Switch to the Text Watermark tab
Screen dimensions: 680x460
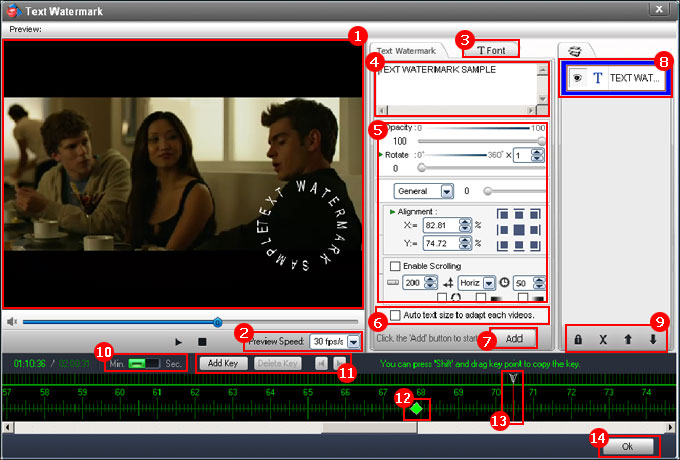coord(406,51)
